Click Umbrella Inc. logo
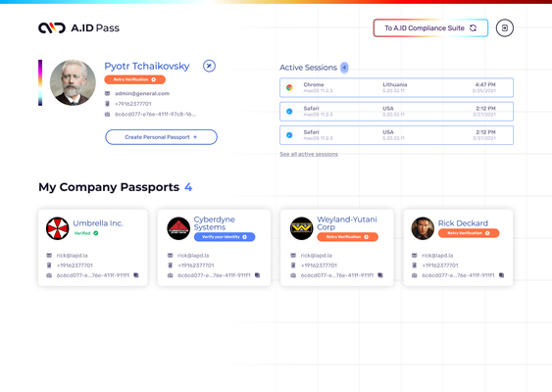The height and width of the screenshot is (392, 552). (58, 228)
